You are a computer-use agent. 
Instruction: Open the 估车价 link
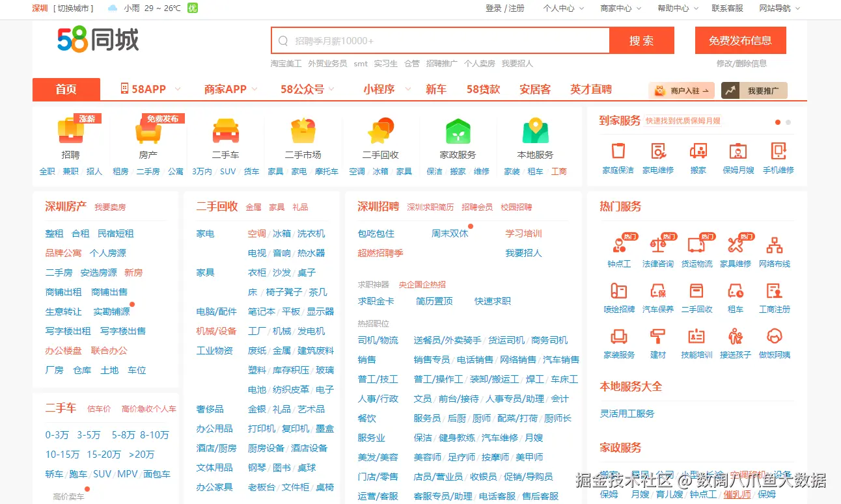tap(99, 409)
